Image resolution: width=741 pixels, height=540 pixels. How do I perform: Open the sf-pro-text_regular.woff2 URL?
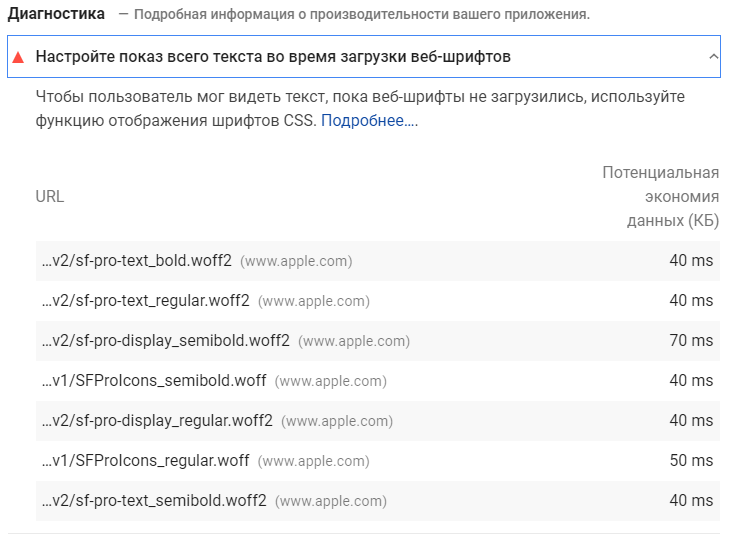pos(145,301)
